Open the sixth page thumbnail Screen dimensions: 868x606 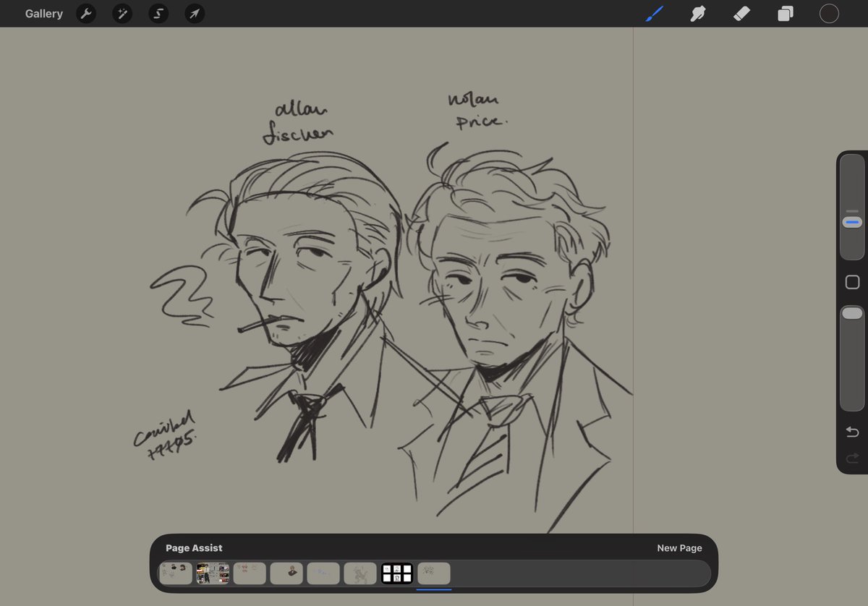point(360,573)
